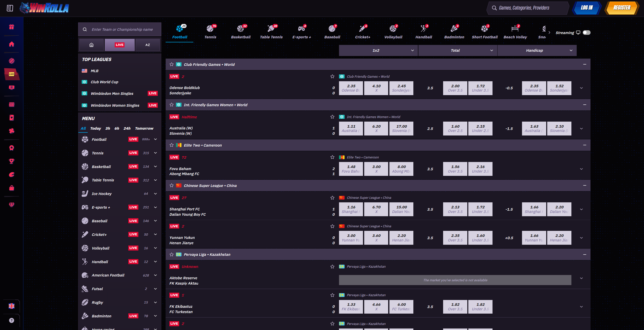Favorite the Australia (W) match star
The width and height of the screenshot is (644, 330).
[332, 117]
